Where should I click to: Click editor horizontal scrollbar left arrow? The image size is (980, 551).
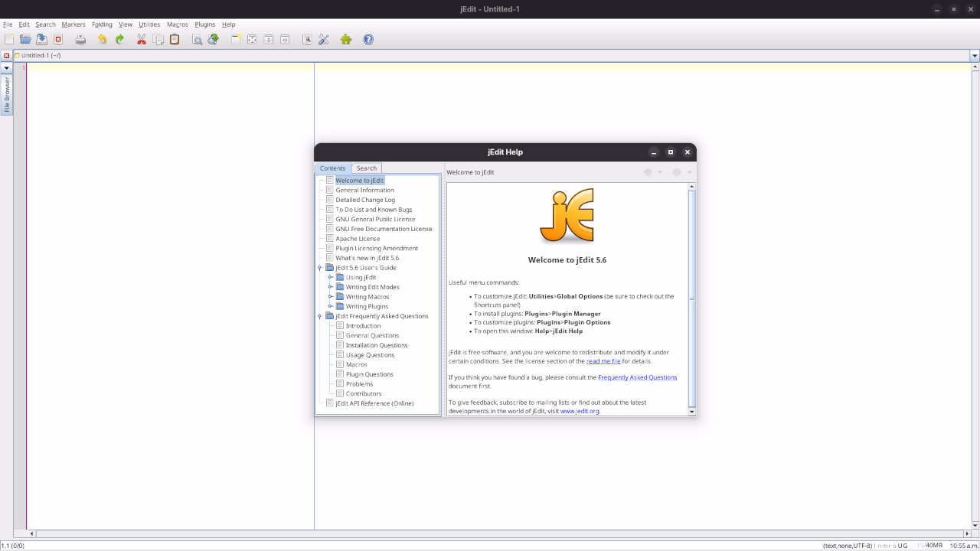[31, 533]
